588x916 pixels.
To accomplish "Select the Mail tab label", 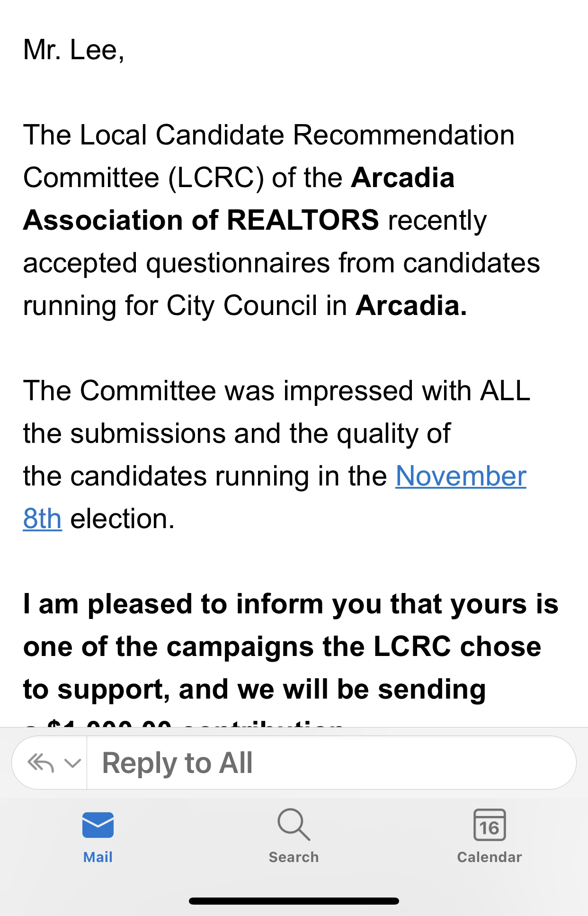I will pos(98,857).
